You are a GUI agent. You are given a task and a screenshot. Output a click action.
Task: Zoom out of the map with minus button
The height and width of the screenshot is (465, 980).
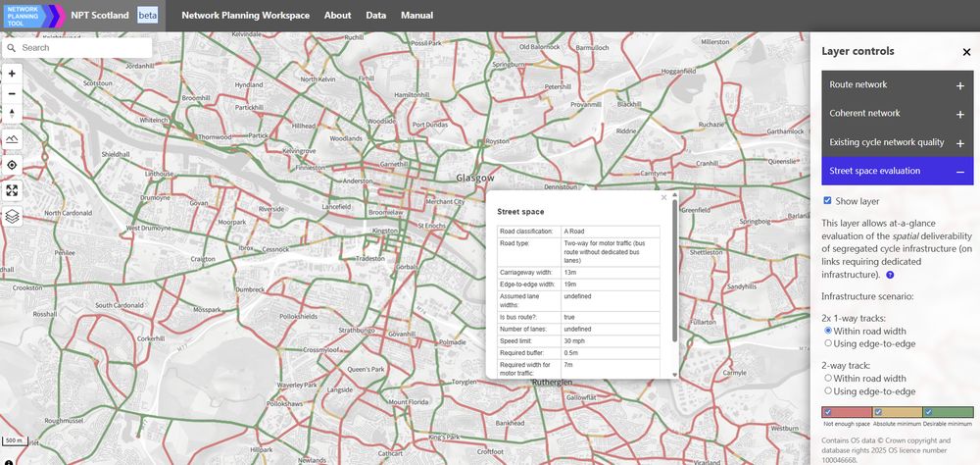click(12, 94)
